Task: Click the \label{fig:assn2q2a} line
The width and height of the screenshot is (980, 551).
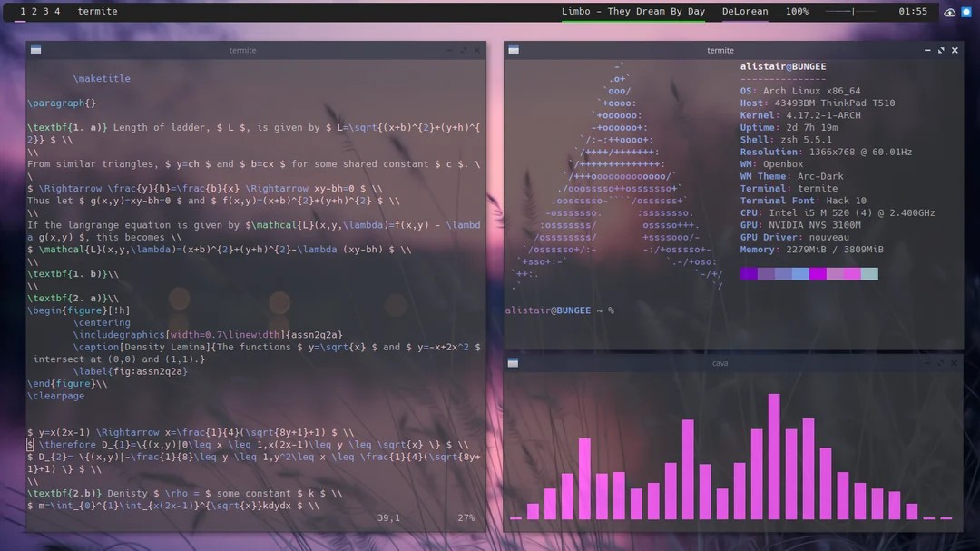Action: 130,371
